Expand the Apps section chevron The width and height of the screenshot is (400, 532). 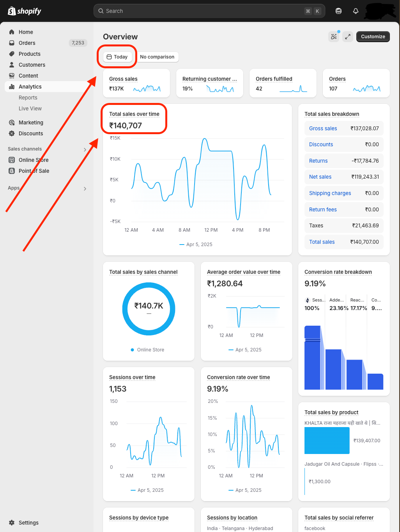click(85, 189)
